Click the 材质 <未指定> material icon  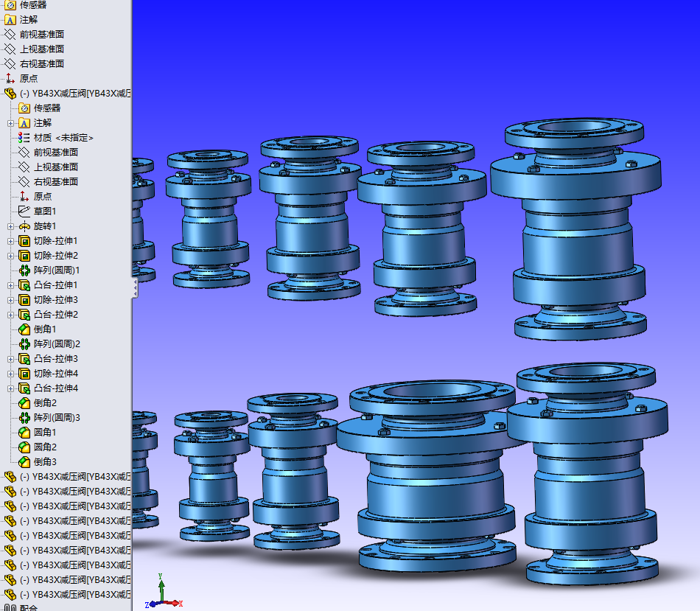click(24, 138)
